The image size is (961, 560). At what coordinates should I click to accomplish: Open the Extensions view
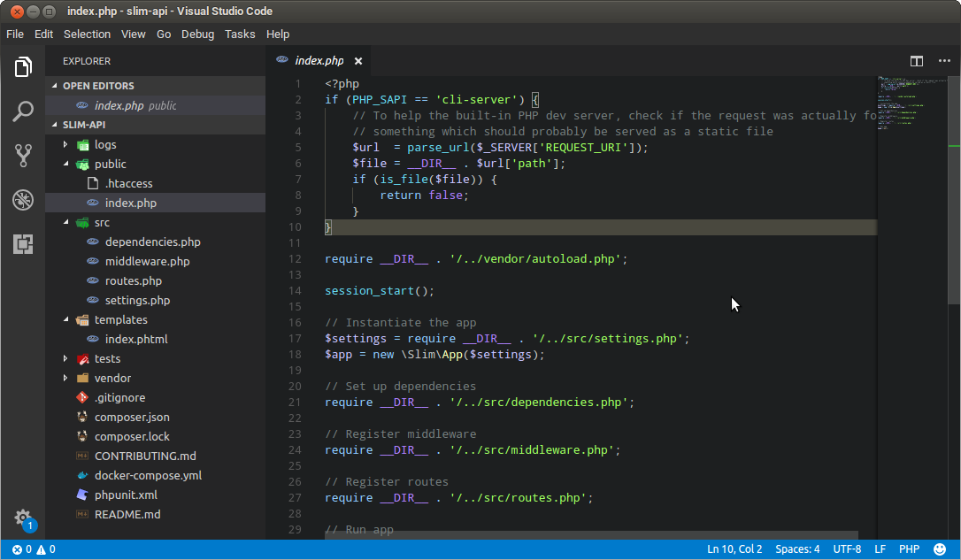coord(22,243)
